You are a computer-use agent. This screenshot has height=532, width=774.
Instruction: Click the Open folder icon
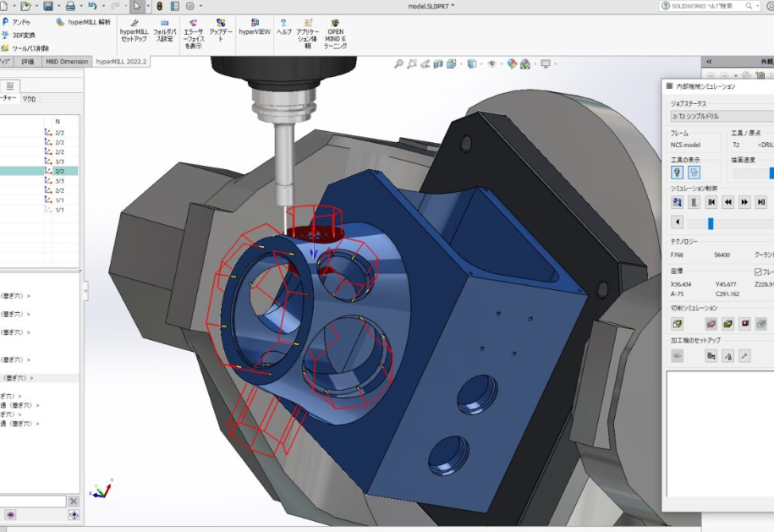tap(25, 6)
